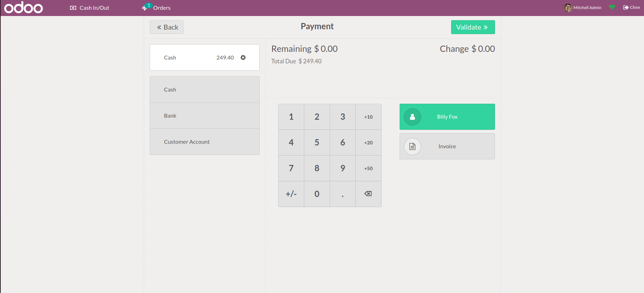This screenshot has height=293, width=644.
Task: Open Mitchell Admin user name
Action: tap(587, 8)
